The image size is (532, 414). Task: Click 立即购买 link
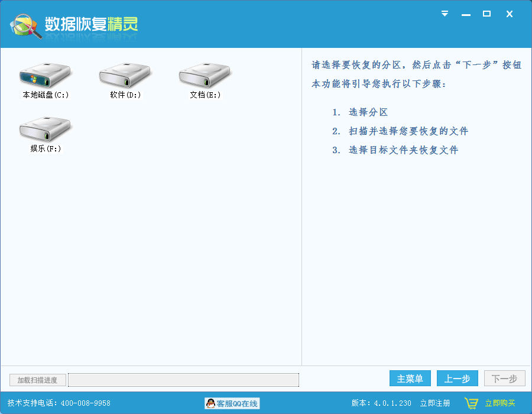click(499, 403)
